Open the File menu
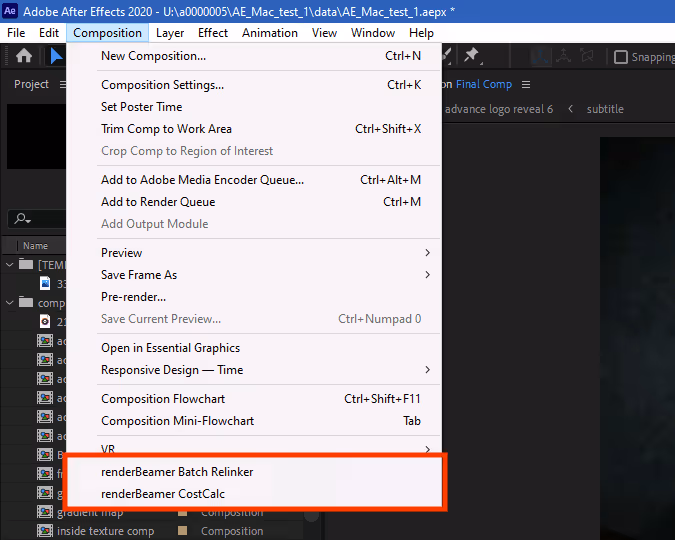Screen dimensions: 675x540 [x=16, y=33]
